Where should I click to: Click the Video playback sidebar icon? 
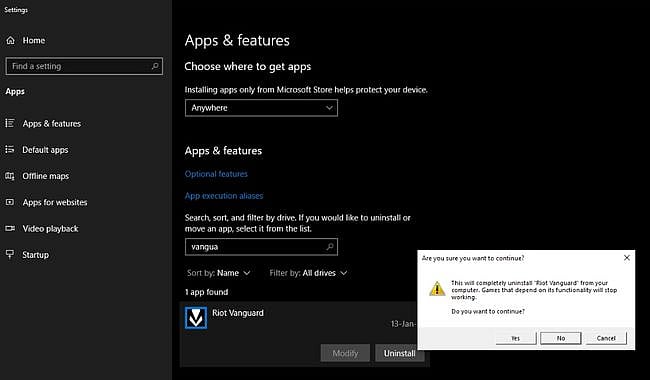click(10, 228)
